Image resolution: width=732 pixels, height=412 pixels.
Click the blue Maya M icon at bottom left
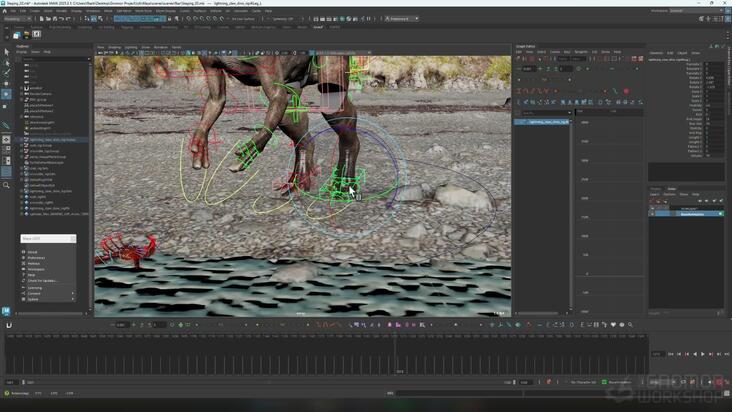point(6,310)
